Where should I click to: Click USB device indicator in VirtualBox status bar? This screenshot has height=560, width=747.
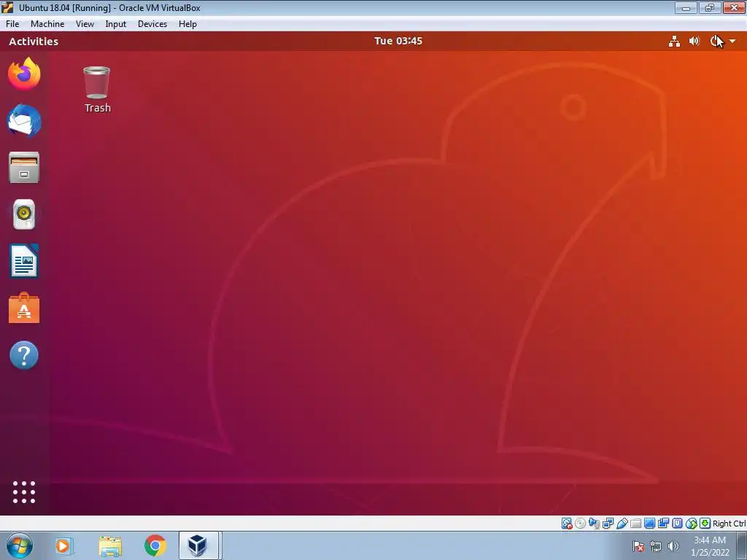click(622, 524)
